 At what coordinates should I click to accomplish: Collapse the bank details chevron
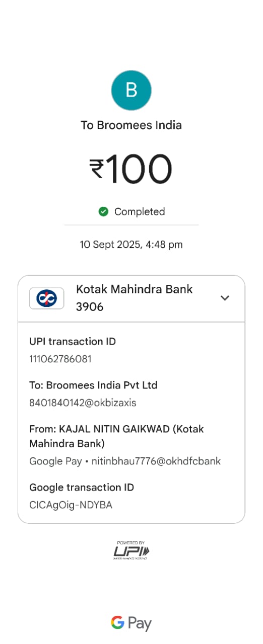[225, 298]
